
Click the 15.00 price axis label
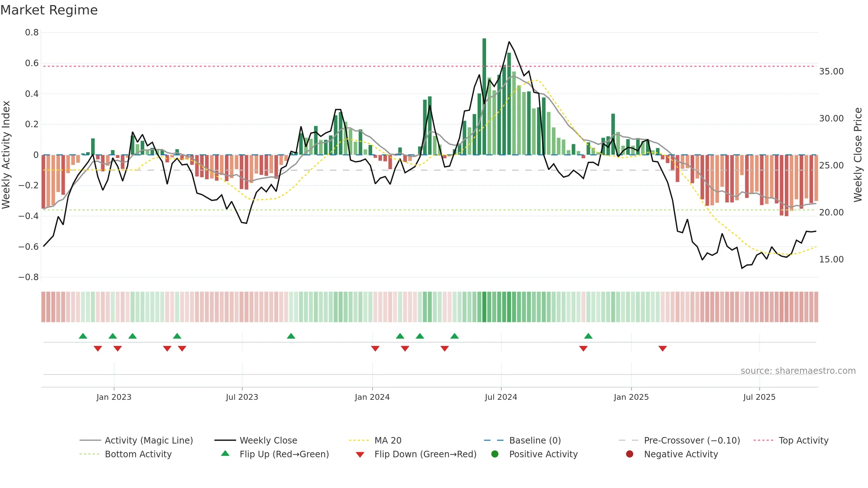[831, 260]
